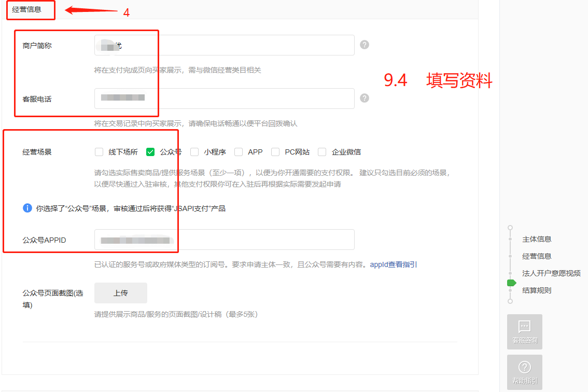Viewport: 588px width, 392px height.
Task: Open 结算规则 step in sidebar
Action: click(x=536, y=290)
